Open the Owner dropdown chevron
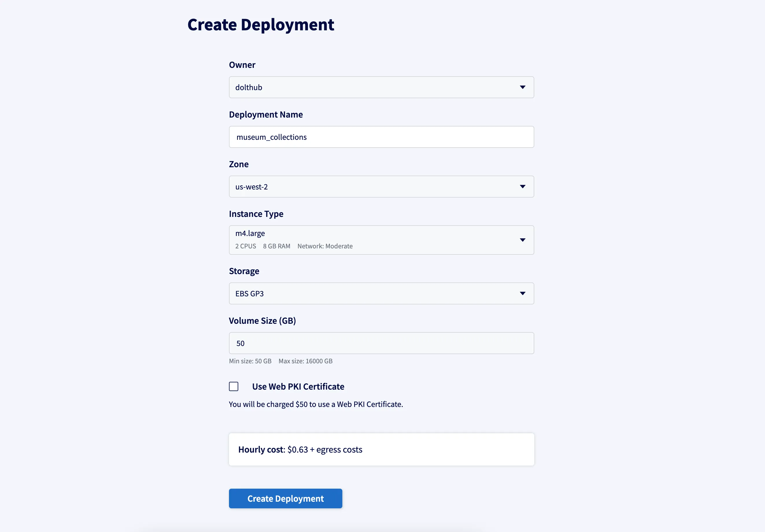 (522, 87)
